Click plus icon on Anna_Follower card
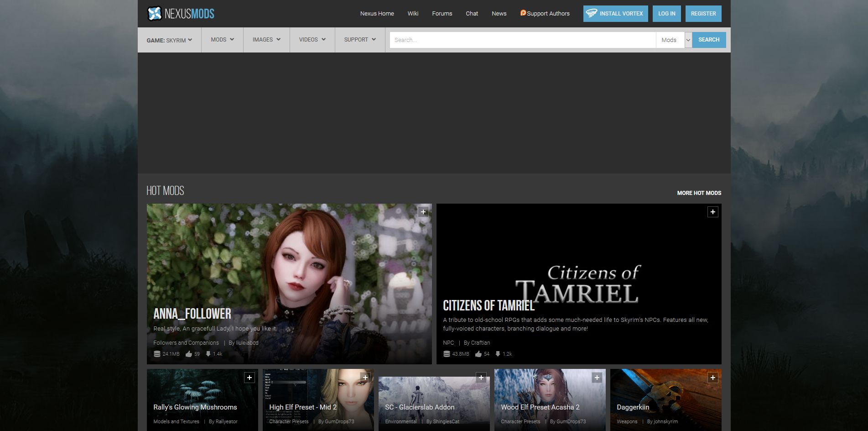Viewport: 868px width, 431px height. point(423,212)
